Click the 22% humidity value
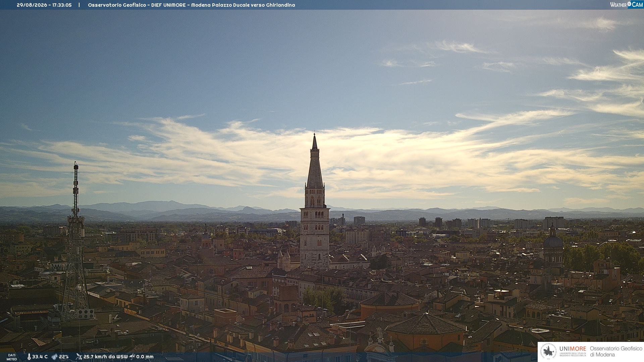Screen dimensions: 644x362 pos(64,357)
